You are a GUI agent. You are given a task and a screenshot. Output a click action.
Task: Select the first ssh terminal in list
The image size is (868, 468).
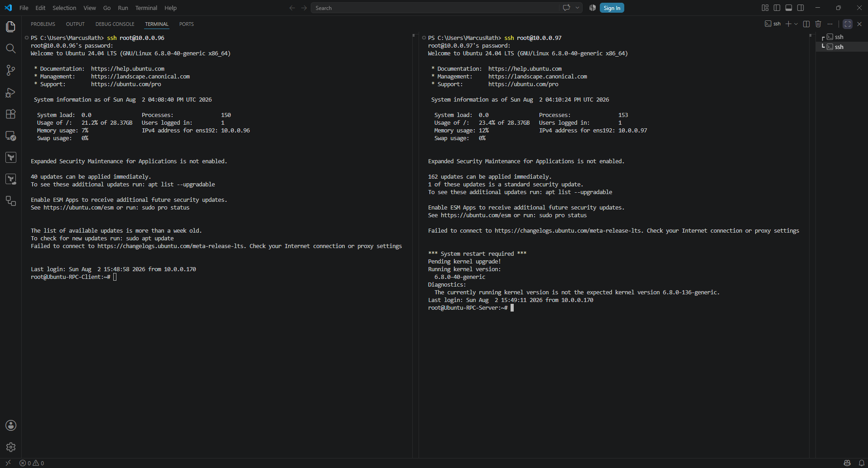(842, 37)
